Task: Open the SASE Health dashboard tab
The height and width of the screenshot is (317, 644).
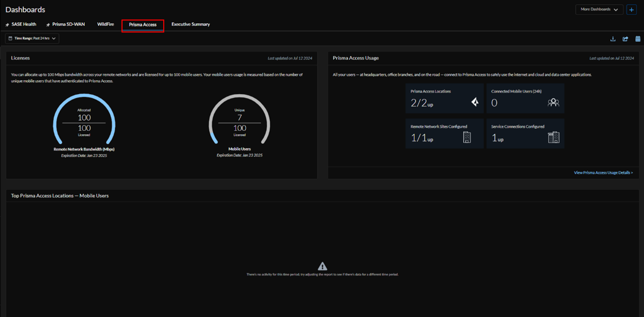Action: [x=24, y=24]
